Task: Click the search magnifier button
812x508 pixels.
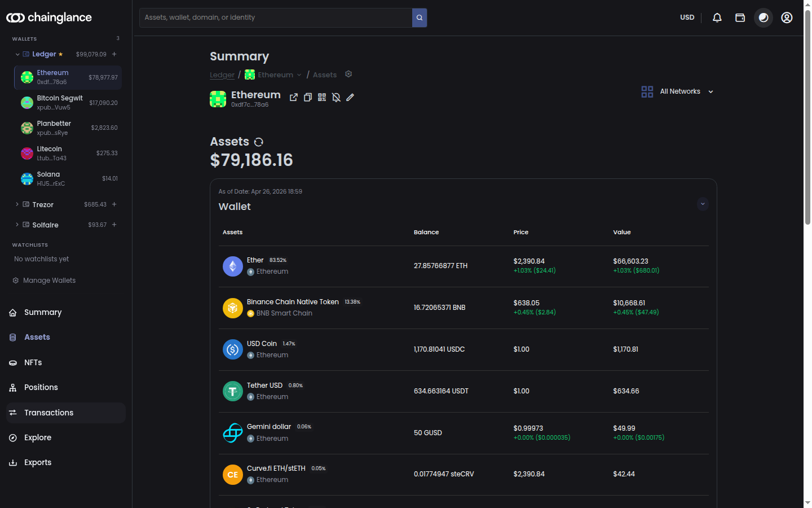Action: 420,17
